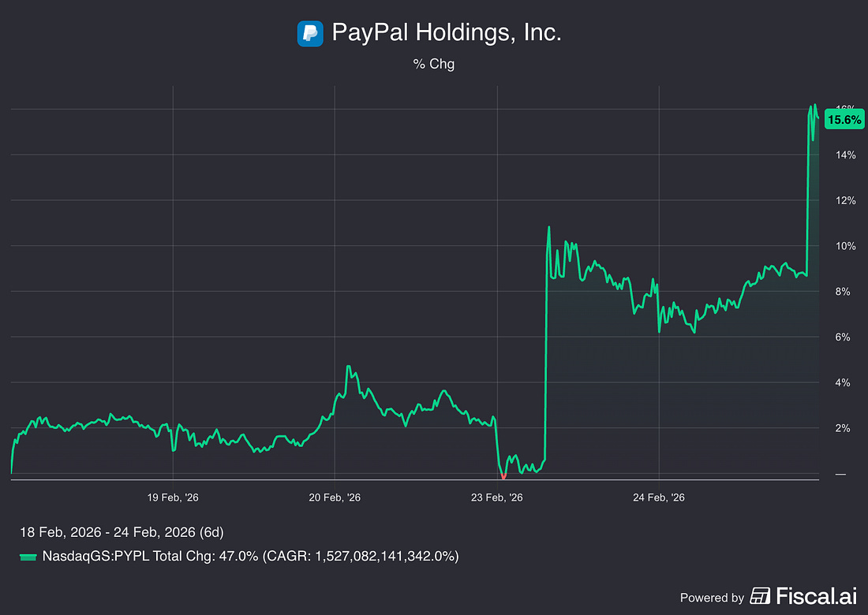Image resolution: width=868 pixels, height=615 pixels.
Task: Click the '20 Feb, '26' axis label
Action: tap(335, 498)
